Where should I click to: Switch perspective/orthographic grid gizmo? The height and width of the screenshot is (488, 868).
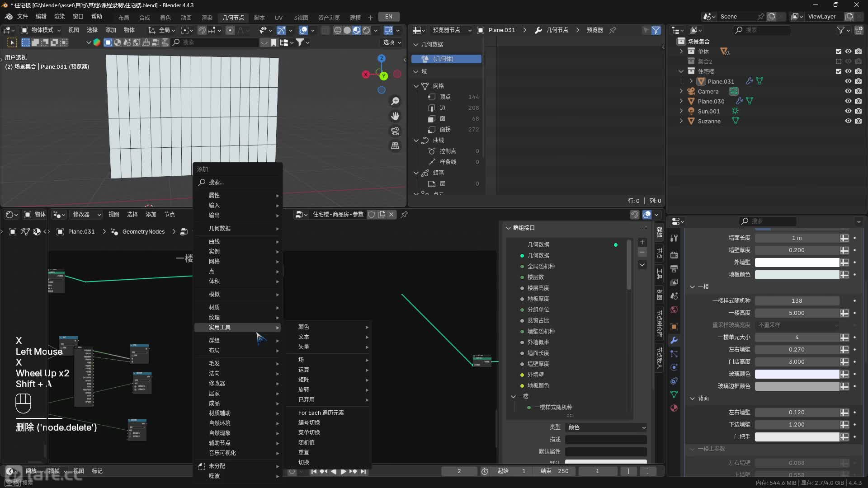point(395,146)
